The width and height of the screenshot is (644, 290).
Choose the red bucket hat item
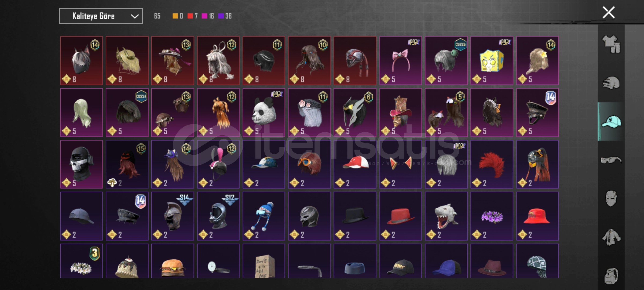click(x=537, y=216)
